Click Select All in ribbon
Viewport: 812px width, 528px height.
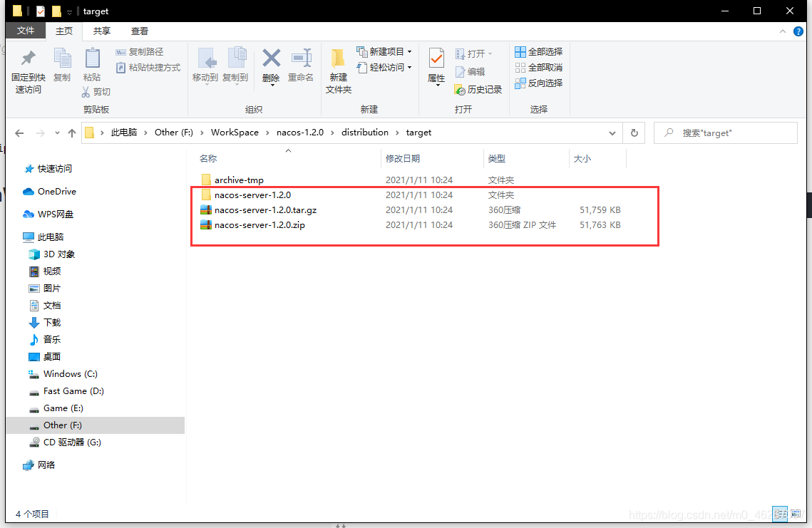538,52
